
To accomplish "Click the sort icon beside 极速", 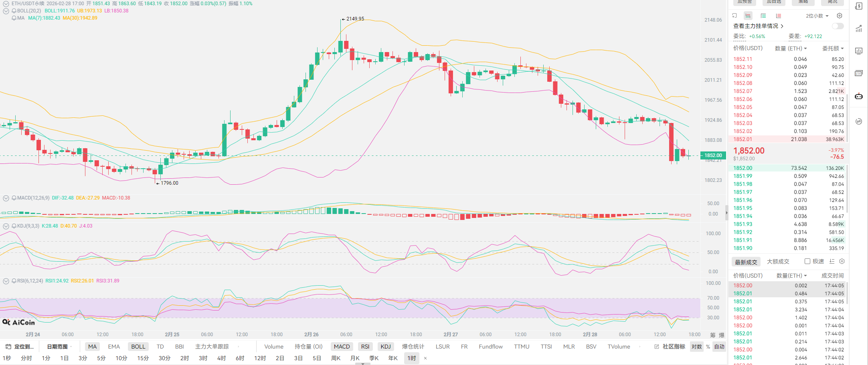I will coord(832,261).
